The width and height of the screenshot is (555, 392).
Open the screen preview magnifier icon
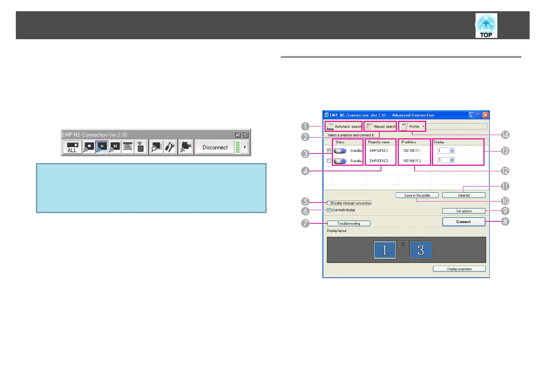(x=156, y=147)
